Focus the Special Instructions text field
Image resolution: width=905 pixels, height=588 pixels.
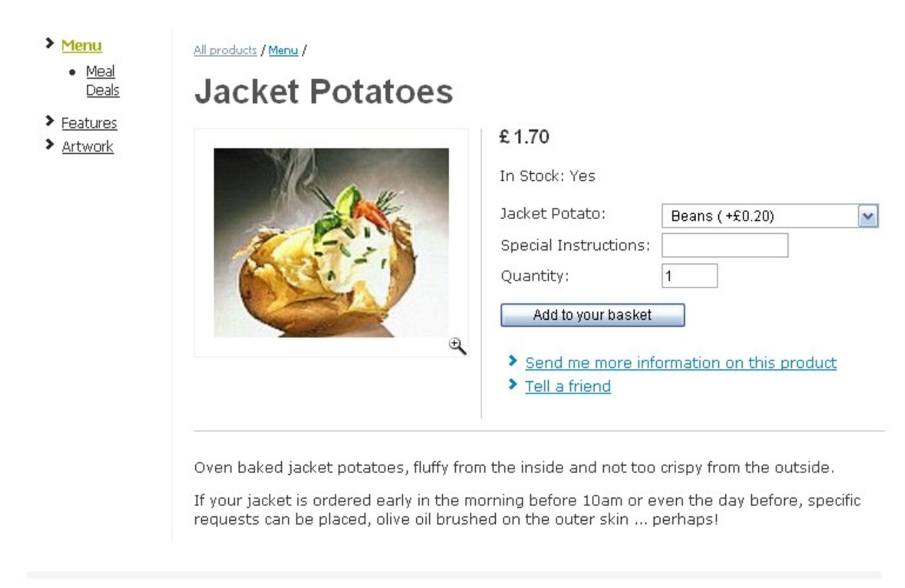725,246
